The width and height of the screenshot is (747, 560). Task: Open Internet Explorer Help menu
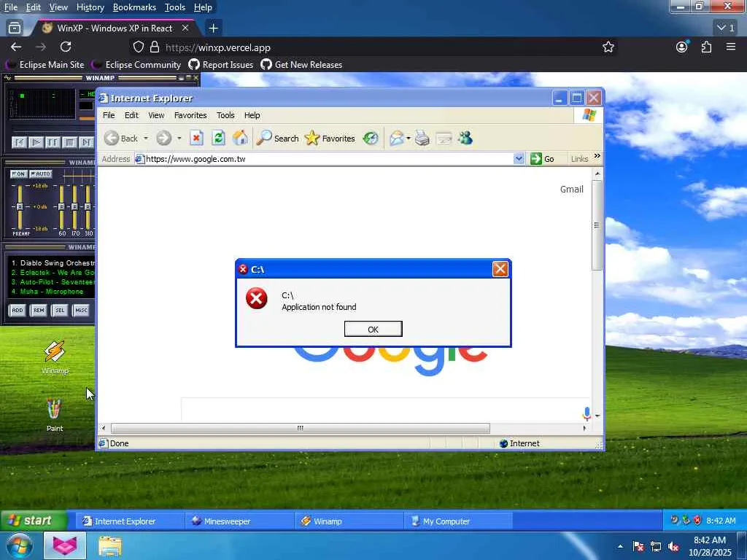pyautogui.click(x=252, y=115)
